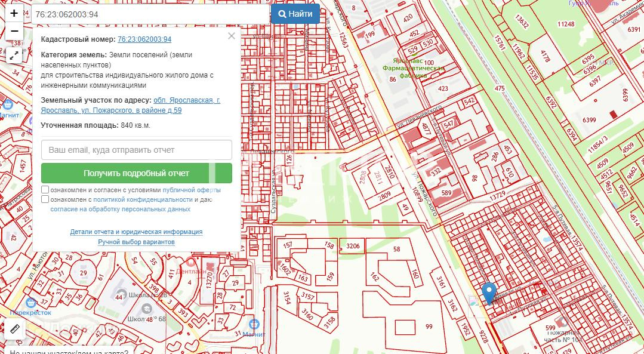Toggle fullscreen map view
The width and height of the screenshot is (644, 354).
click(x=14, y=56)
